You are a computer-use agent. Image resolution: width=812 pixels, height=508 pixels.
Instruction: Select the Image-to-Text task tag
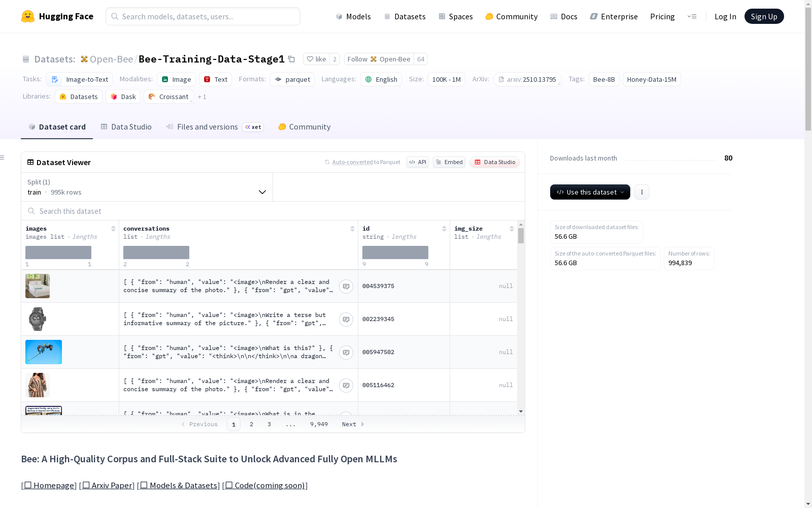(79, 79)
